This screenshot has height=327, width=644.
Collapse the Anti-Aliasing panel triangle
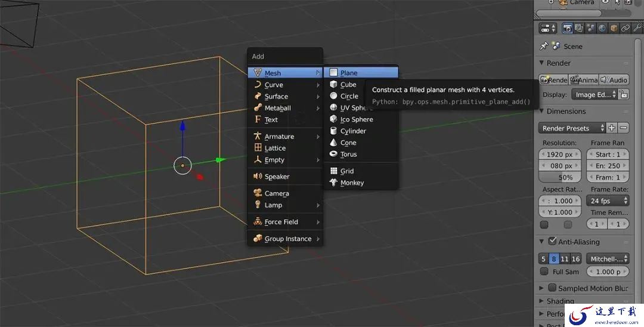point(541,242)
